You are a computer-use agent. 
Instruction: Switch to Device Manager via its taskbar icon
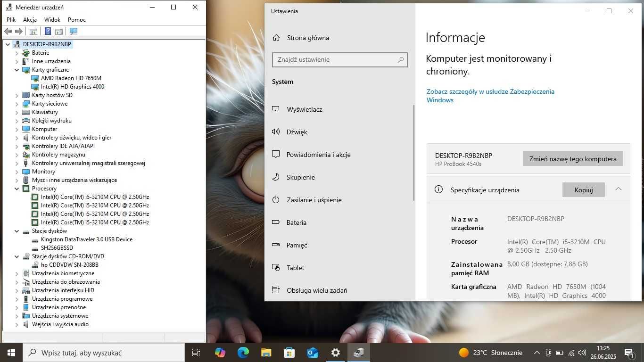pyautogui.click(x=358, y=353)
